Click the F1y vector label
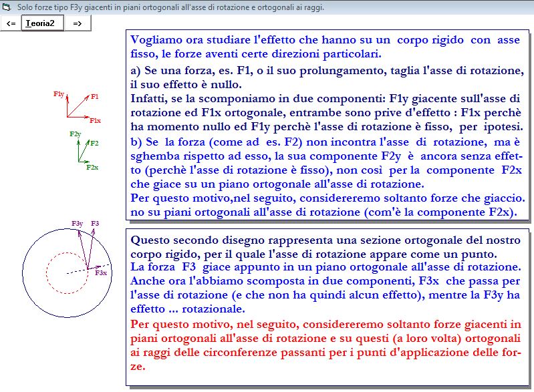The height and width of the screenshot is (392, 534). click(x=59, y=94)
